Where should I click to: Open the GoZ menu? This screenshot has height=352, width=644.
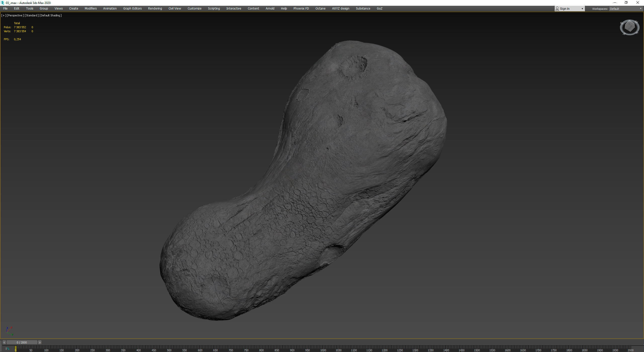click(380, 9)
